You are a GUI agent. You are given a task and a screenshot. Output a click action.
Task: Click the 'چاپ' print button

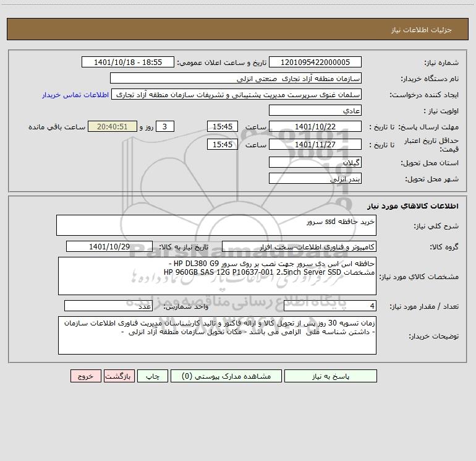tap(153, 376)
